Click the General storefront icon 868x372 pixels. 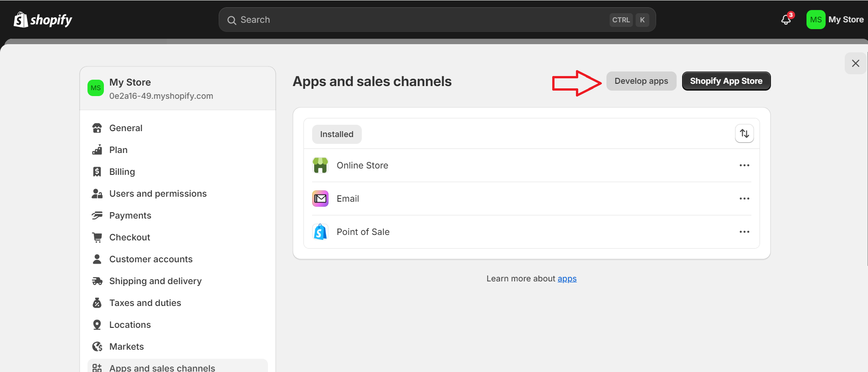click(x=97, y=128)
